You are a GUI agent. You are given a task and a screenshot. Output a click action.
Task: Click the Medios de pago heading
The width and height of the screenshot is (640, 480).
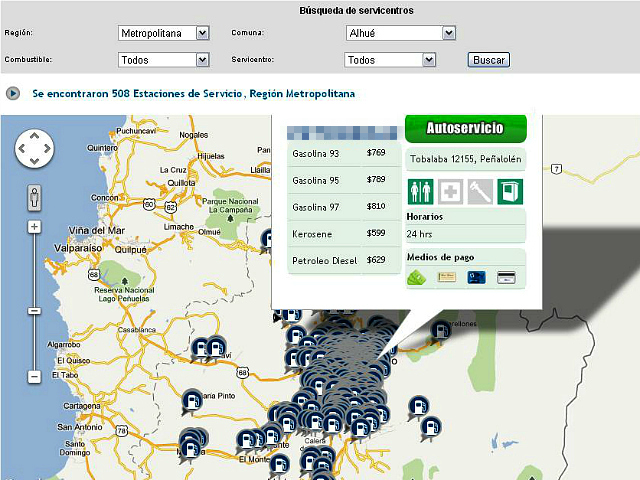[440, 257]
